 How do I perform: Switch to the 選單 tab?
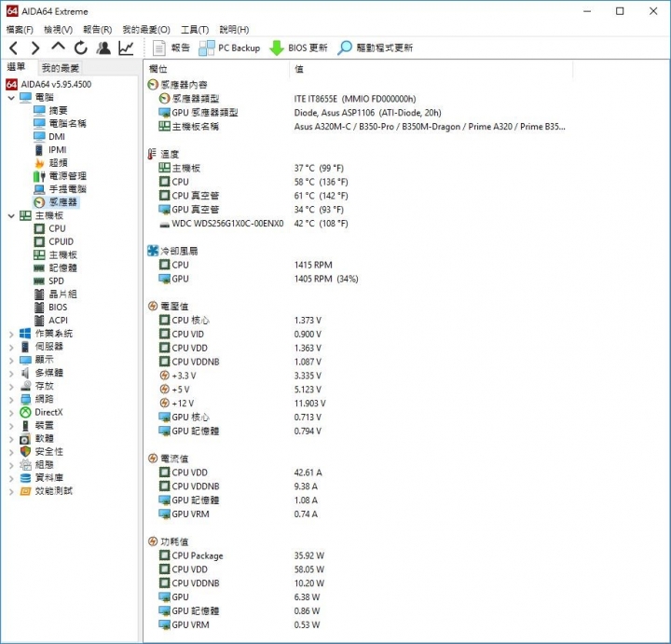pos(16,67)
